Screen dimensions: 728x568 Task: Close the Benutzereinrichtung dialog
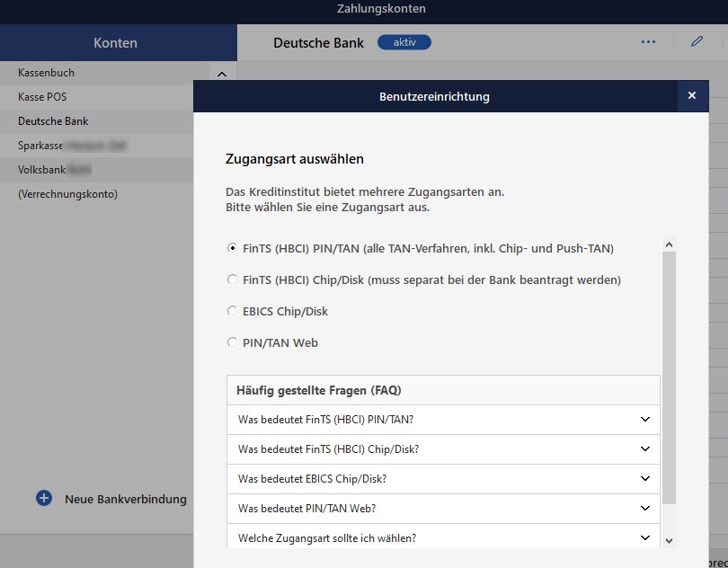point(692,95)
